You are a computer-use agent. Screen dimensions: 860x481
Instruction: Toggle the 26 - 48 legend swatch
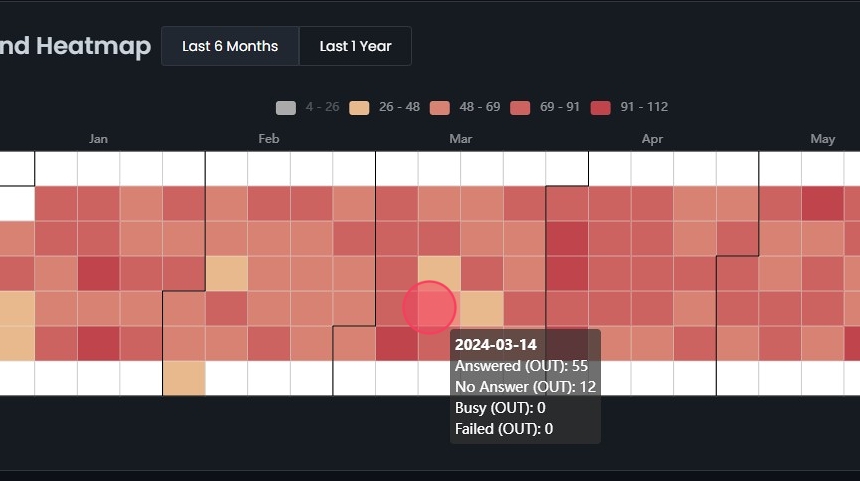(x=359, y=107)
